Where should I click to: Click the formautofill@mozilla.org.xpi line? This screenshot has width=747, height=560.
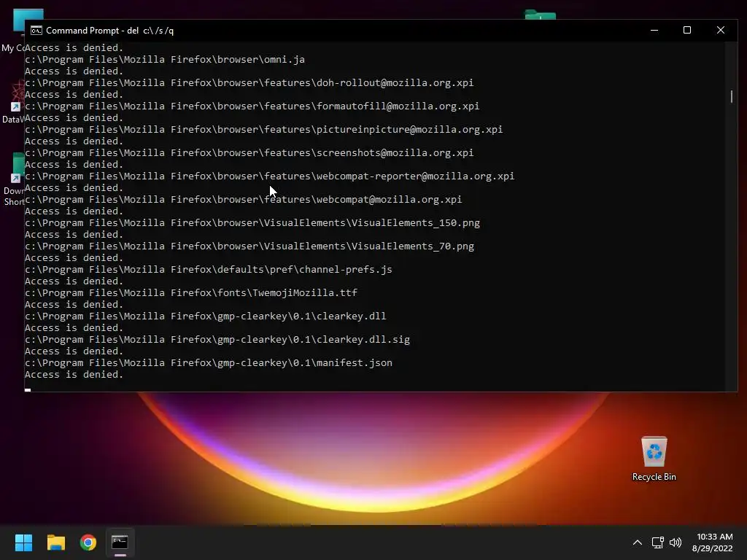252,106
